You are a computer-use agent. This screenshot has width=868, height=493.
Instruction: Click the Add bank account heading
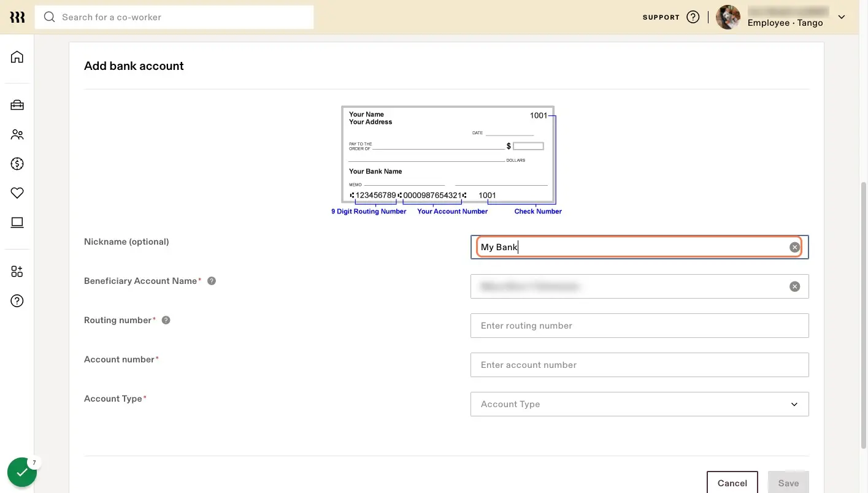134,66
